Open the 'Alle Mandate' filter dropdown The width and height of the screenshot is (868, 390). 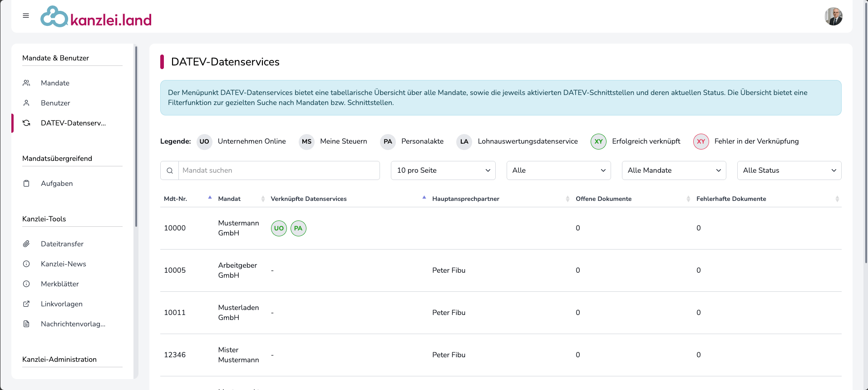coord(674,170)
